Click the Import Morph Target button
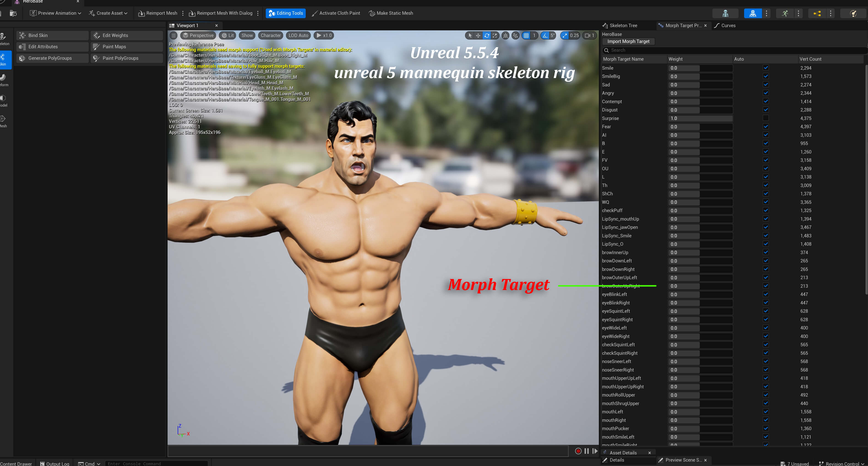Viewport: 868px width, 466px height. click(x=628, y=41)
